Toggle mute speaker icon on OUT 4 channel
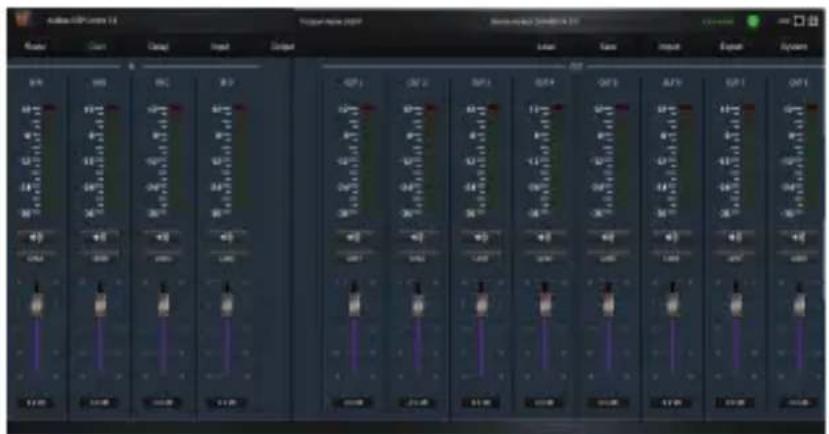The height and width of the screenshot is (434, 829). 544,238
